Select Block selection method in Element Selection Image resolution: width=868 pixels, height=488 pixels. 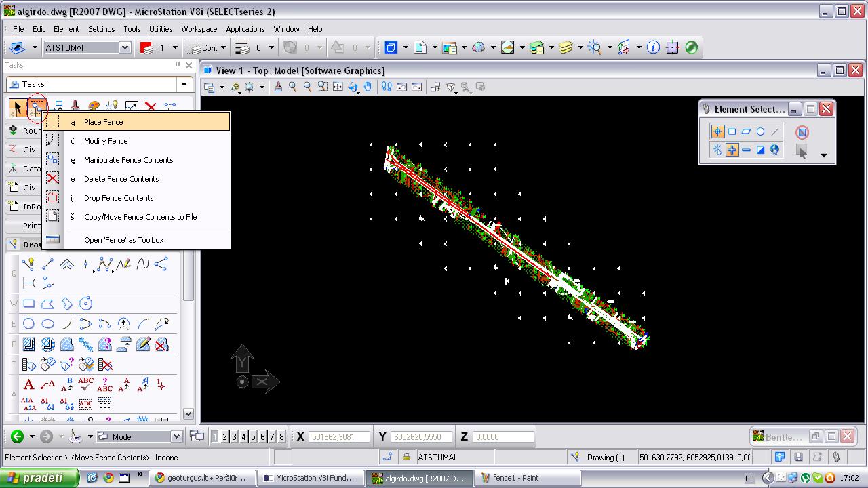(x=732, y=131)
